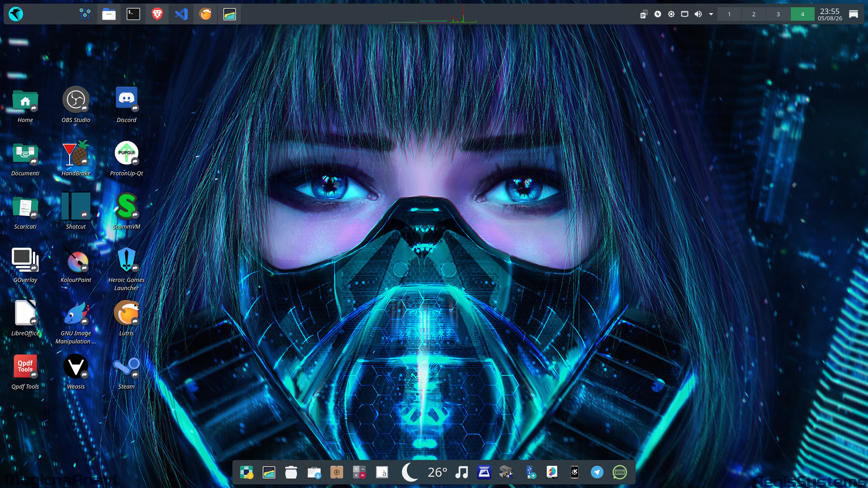Switch to virtual desktop 1

729,14
